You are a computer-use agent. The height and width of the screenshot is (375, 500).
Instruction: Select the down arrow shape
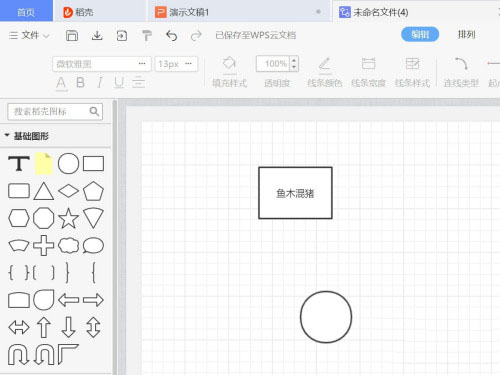point(68,327)
